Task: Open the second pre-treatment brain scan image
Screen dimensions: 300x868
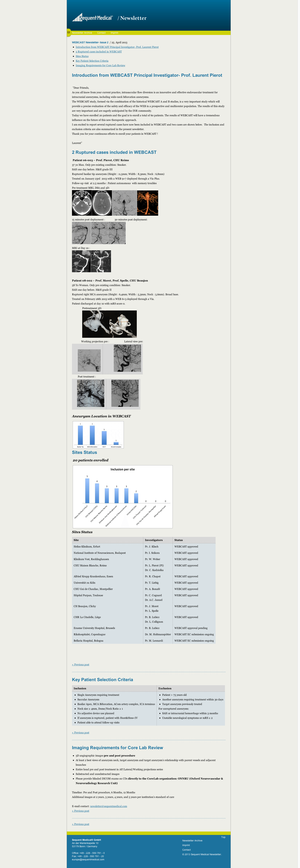Action: pyautogui.click(x=102, y=203)
